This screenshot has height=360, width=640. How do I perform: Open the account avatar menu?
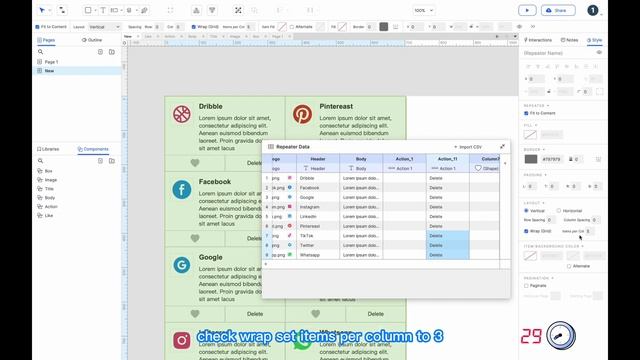pos(593,10)
